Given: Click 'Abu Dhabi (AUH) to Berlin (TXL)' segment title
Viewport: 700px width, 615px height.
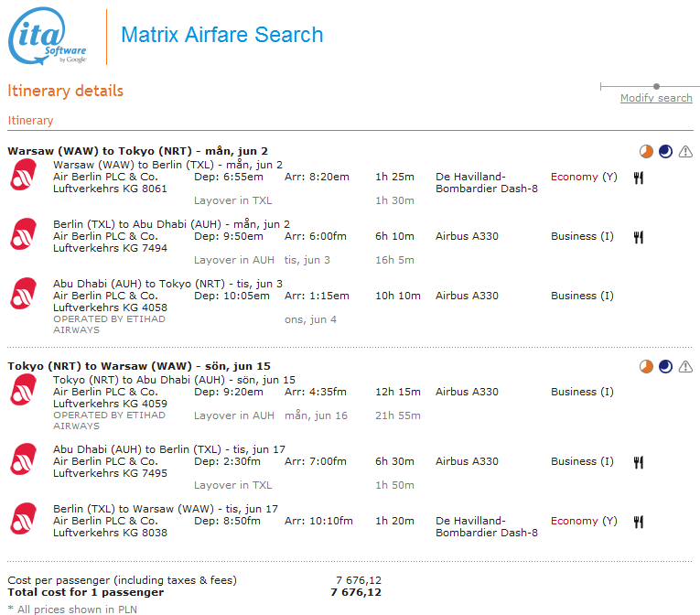Looking at the screenshot, I should pos(137,449).
